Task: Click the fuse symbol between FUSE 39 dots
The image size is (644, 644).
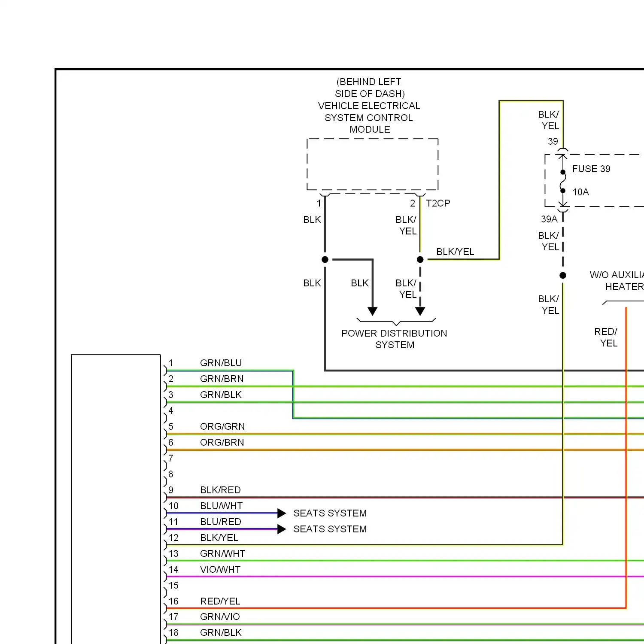Action: coord(563,181)
